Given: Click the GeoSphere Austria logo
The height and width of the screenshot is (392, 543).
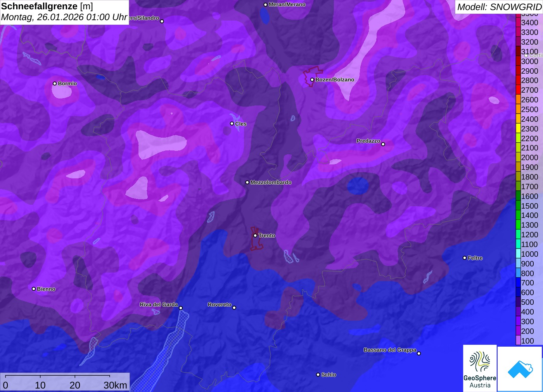Looking at the screenshot, I should (480, 368).
